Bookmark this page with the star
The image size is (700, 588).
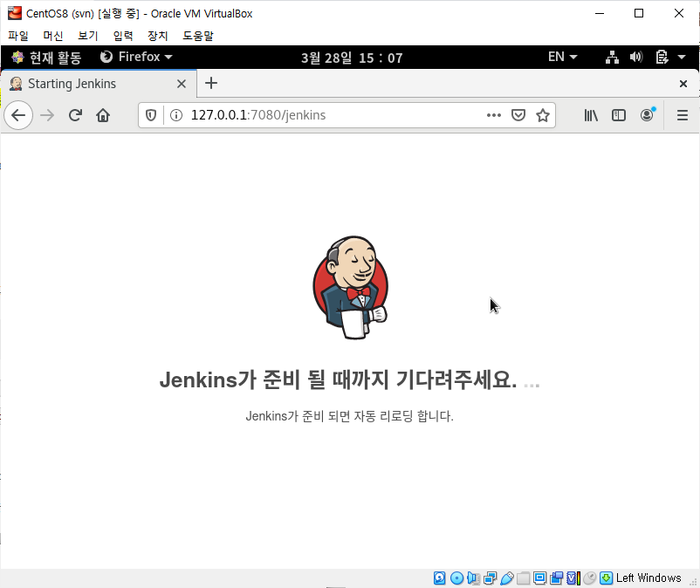[x=543, y=115]
